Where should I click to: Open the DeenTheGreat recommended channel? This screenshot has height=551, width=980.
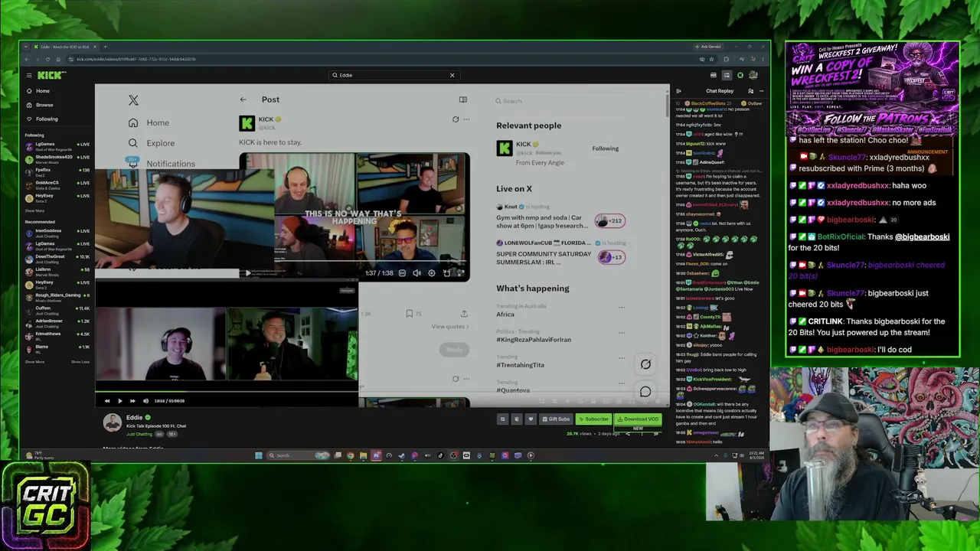[x=57, y=258]
